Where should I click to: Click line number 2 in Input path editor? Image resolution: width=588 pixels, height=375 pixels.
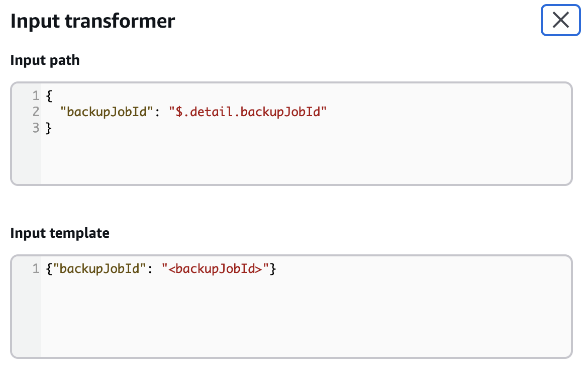click(x=35, y=112)
